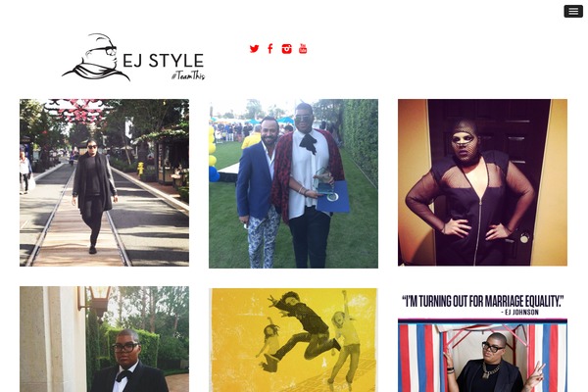The width and height of the screenshot is (588, 392).
Task: Open the YouTube channel icon
Action: click(x=303, y=49)
